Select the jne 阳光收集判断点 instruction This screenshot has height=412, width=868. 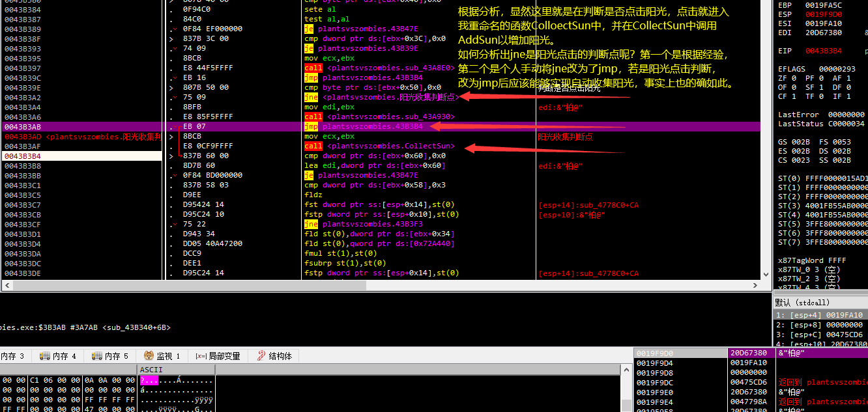click(x=381, y=97)
